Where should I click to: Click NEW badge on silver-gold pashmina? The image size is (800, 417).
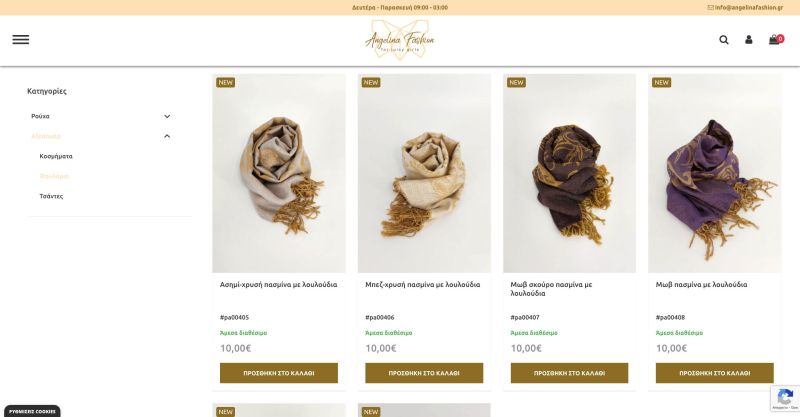[x=226, y=82]
